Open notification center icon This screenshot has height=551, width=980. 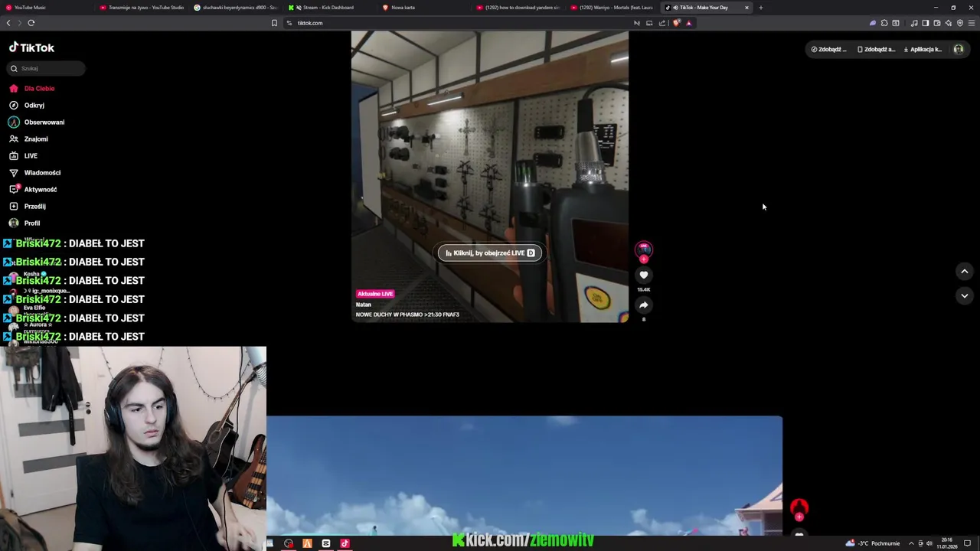coord(968,543)
